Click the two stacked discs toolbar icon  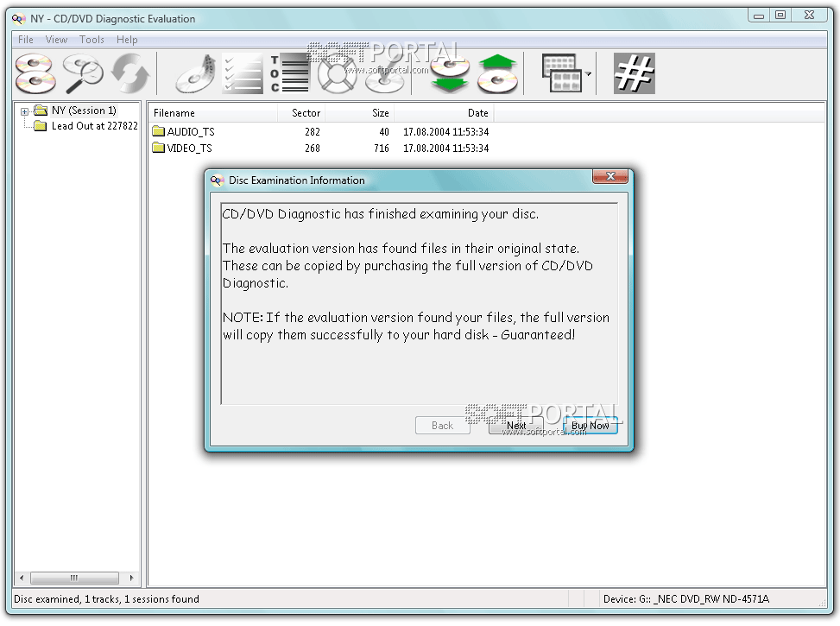pyautogui.click(x=35, y=73)
